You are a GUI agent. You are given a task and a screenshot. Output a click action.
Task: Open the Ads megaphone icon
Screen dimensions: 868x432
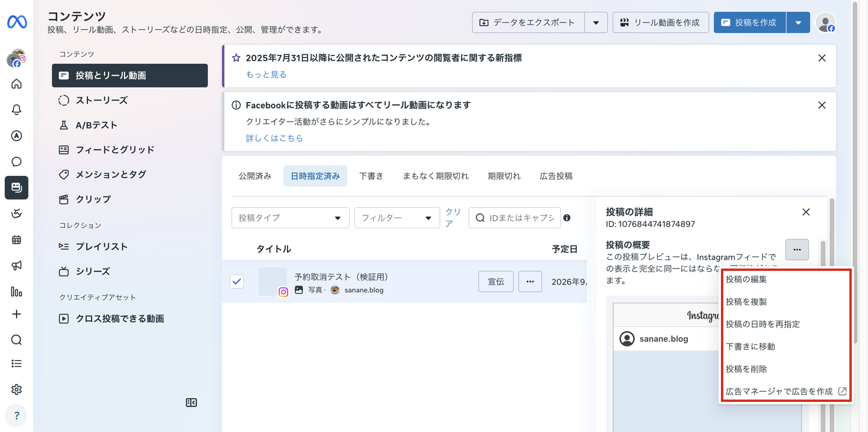[17, 266]
